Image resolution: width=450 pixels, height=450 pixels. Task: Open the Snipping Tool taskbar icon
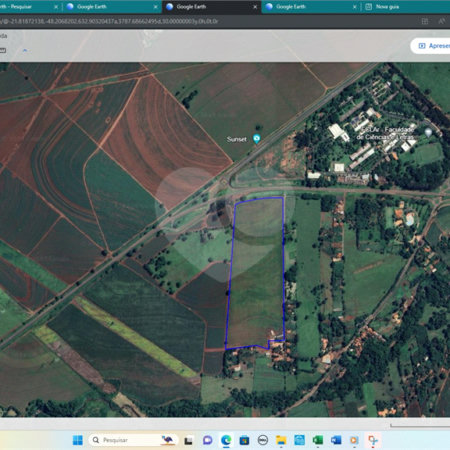(x=373, y=440)
